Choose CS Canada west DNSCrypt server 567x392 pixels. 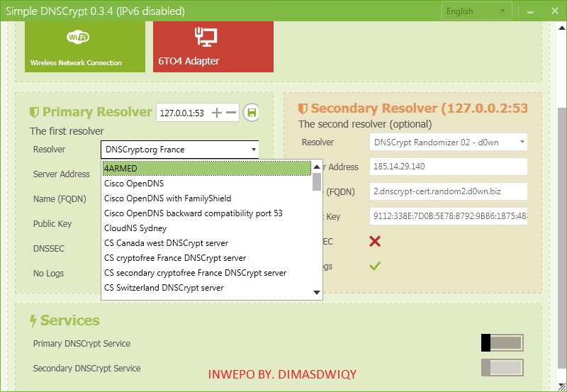tap(207, 243)
